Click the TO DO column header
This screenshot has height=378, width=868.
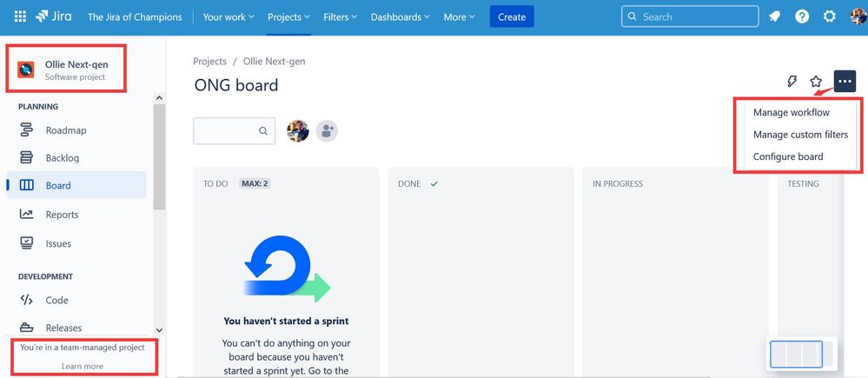click(215, 183)
